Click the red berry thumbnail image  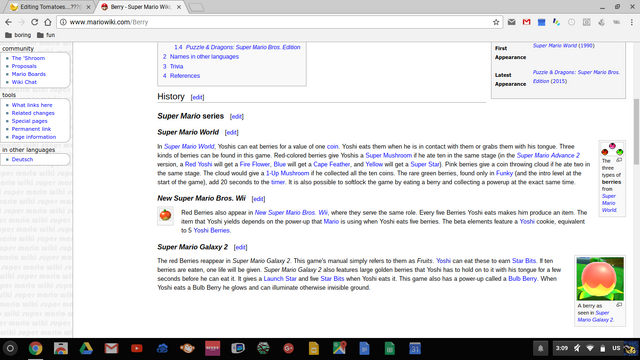(165, 215)
